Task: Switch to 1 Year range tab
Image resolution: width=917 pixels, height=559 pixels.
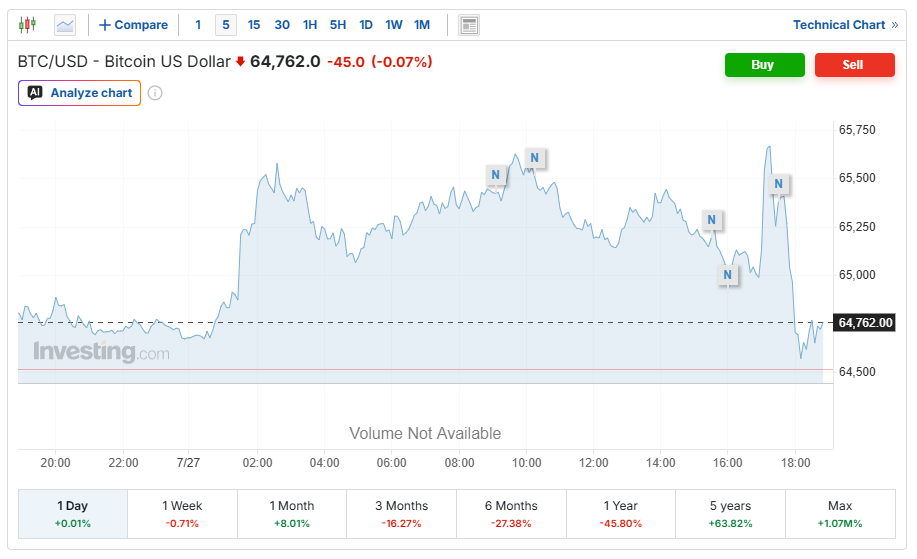Action: click(x=620, y=514)
